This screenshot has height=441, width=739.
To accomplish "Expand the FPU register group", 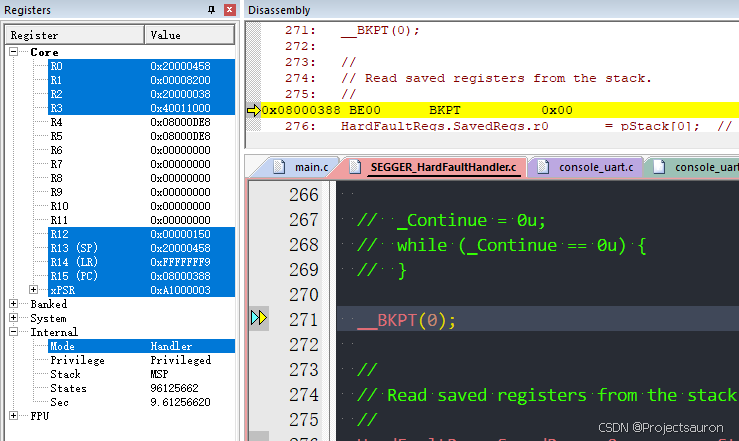I will pos(15,415).
